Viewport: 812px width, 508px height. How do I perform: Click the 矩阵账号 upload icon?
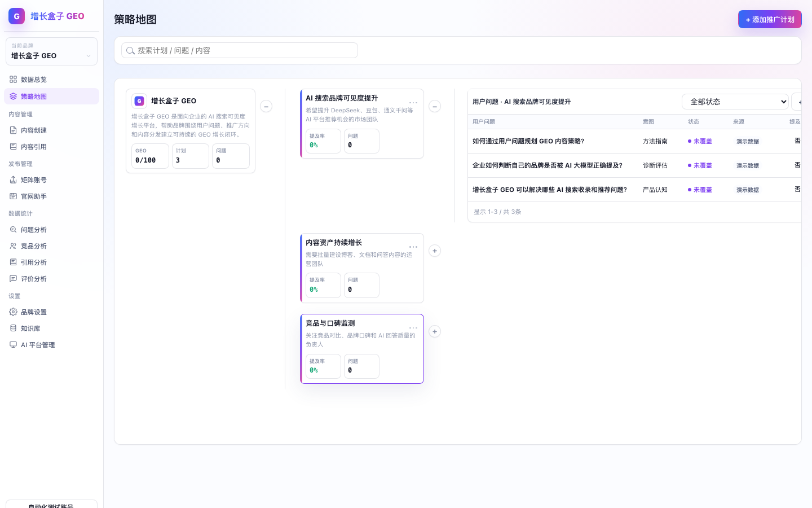click(13, 180)
